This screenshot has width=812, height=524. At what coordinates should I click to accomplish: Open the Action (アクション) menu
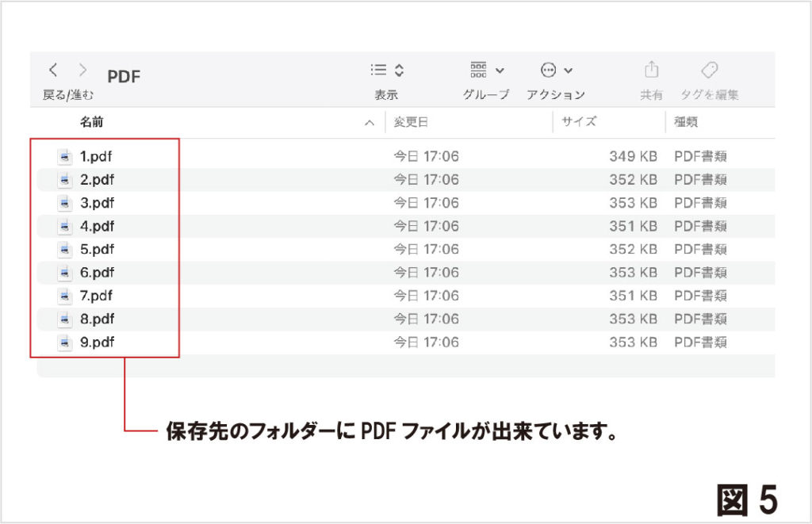click(556, 71)
